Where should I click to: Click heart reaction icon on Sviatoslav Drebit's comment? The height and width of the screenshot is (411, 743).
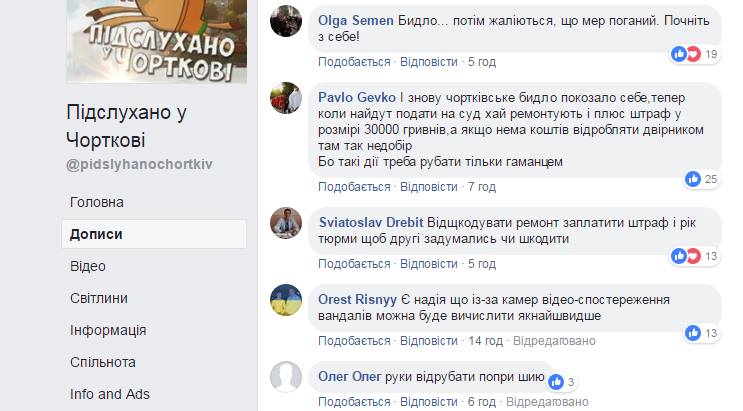(693, 256)
